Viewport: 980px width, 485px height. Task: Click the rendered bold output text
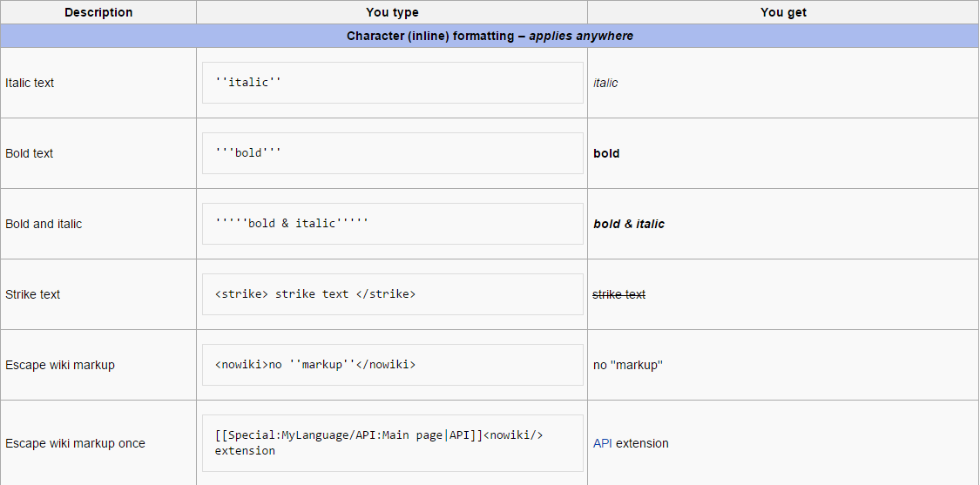[606, 153]
